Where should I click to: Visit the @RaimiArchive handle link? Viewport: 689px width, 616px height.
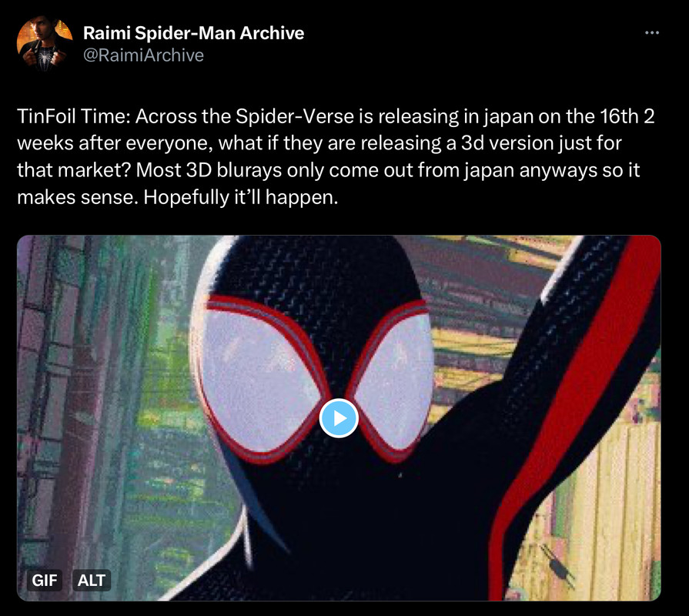tap(143, 55)
